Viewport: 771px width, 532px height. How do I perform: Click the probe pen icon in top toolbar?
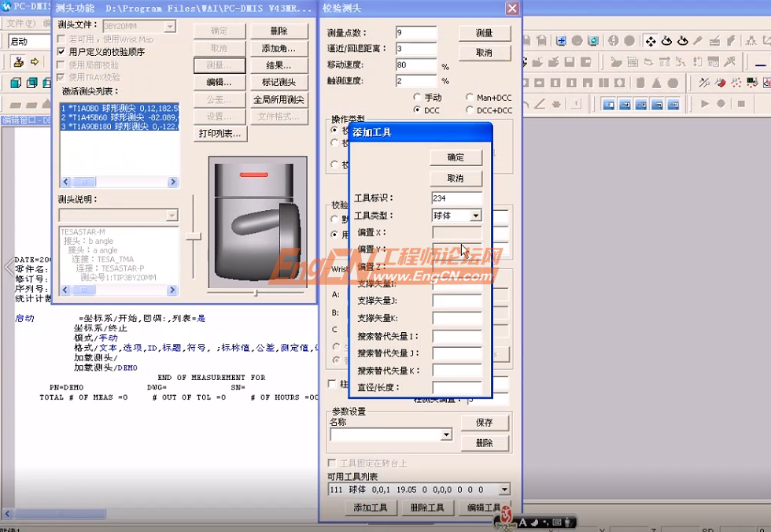(699, 41)
